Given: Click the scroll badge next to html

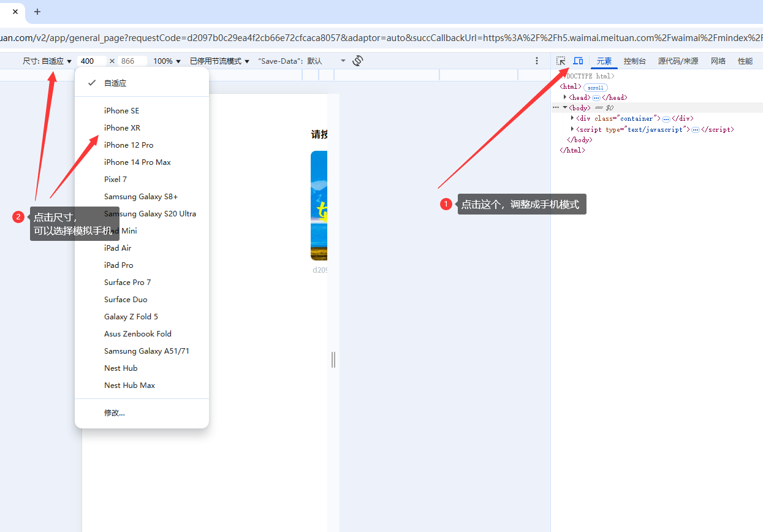Looking at the screenshot, I should pos(595,88).
